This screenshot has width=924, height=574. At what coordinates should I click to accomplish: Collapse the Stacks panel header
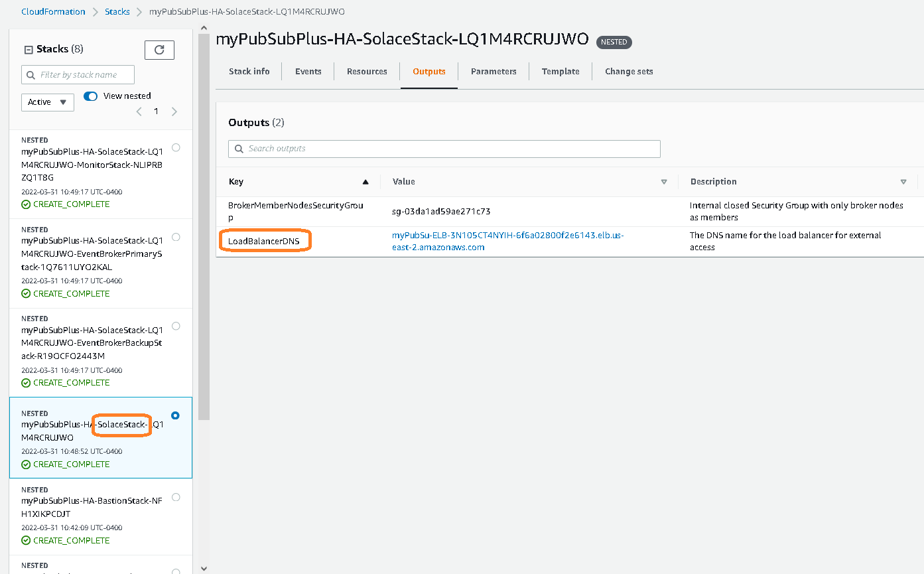pyautogui.click(x=29, y=50)
